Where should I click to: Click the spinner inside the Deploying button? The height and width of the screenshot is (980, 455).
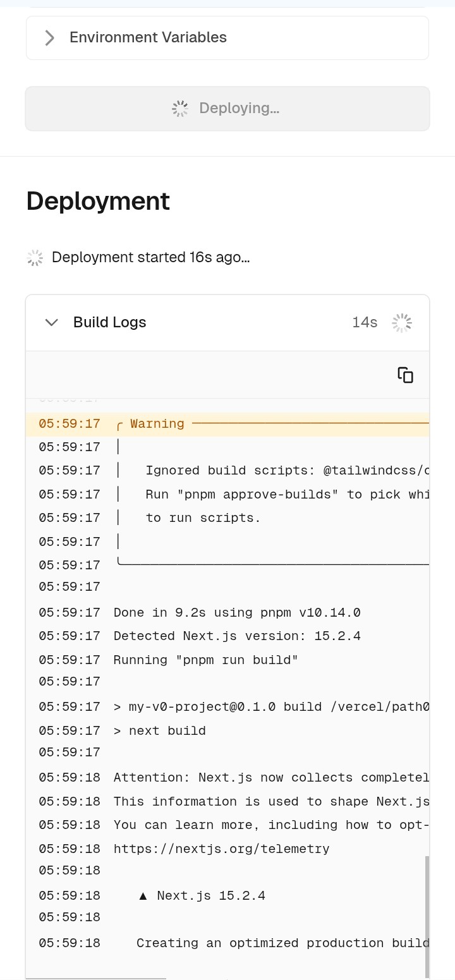[180, 109]
